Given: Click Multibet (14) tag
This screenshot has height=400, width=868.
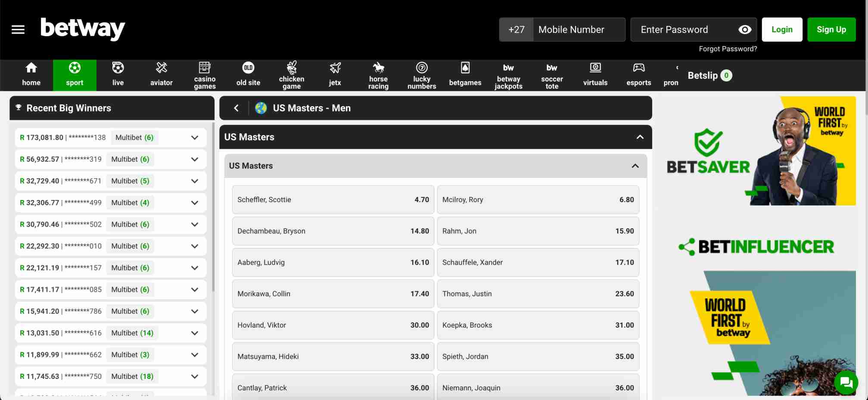Looking at the screenshot, I should (x=132, y=333).
